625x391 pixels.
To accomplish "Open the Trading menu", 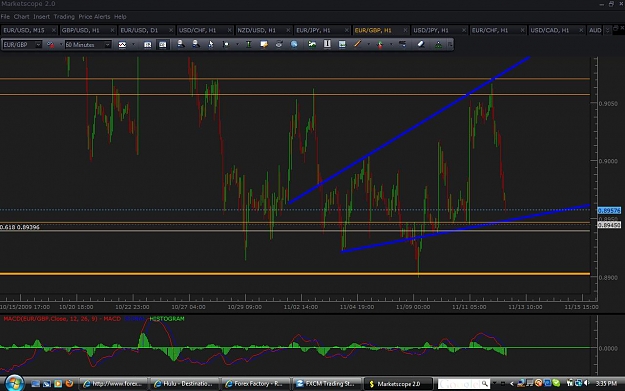I will pyautogui.click(x=64, y=17).
